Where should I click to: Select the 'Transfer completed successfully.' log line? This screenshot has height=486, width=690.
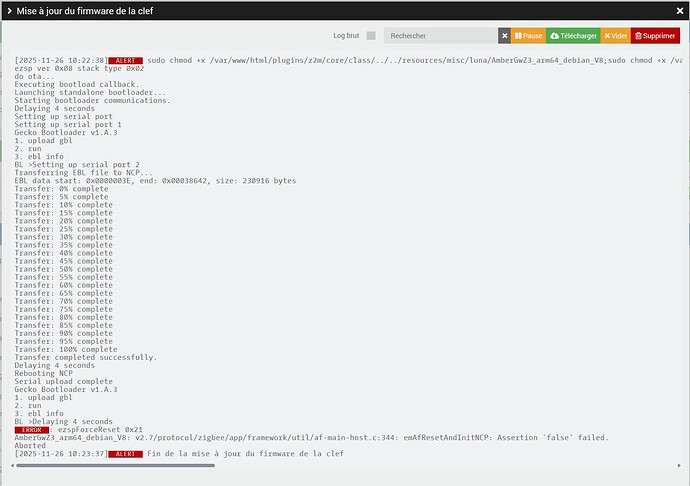pyautogui.click(x=86, y=357)
